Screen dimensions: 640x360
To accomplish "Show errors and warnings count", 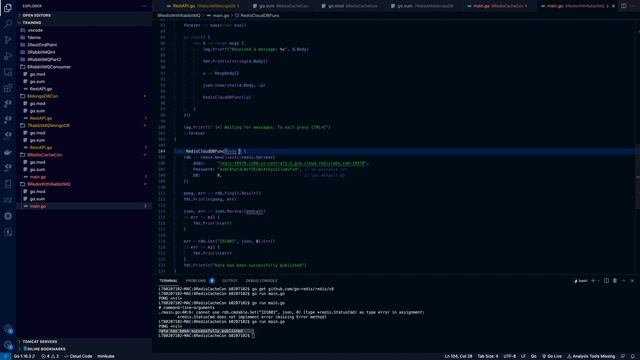I will 50,356.
